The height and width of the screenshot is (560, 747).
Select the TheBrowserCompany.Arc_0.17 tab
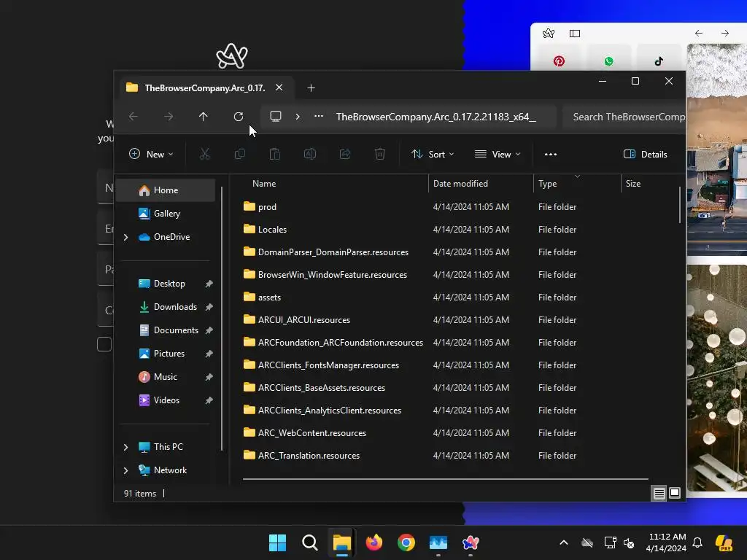point(205,88)
